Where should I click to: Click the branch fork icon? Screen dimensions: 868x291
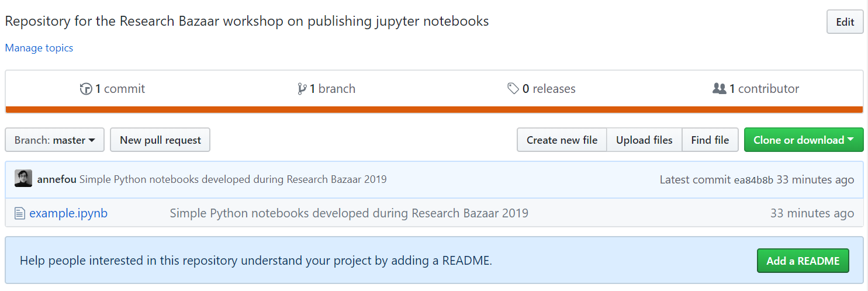302,89
